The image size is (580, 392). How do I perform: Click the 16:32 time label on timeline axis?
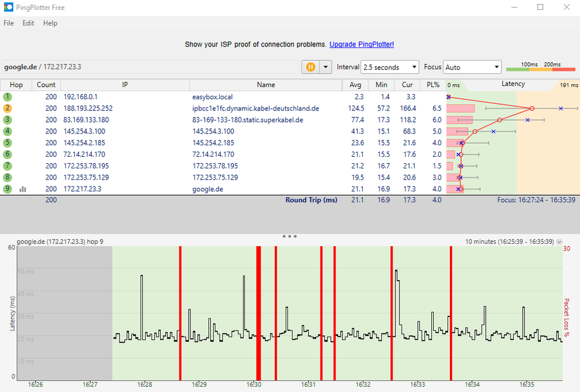click(363, 384)
